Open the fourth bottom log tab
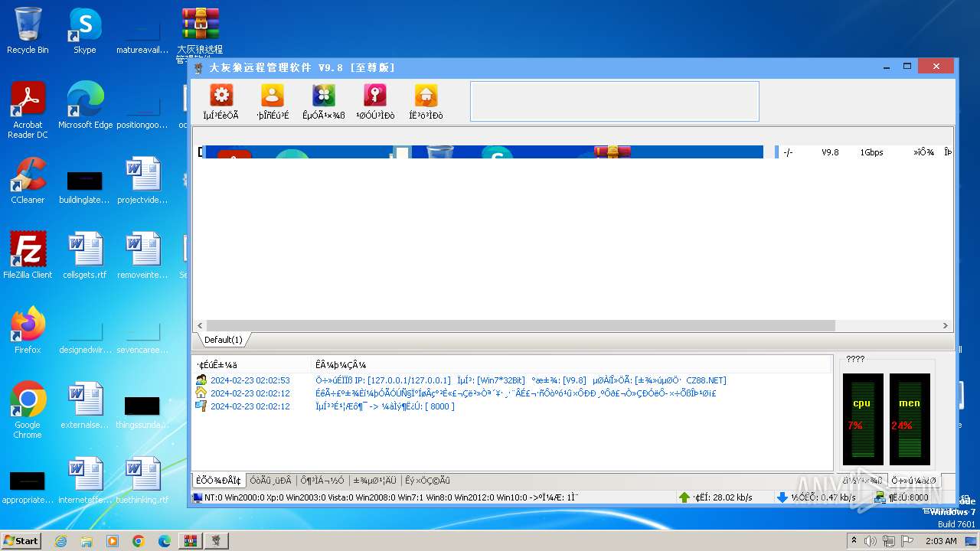This screenshot has width=980, height=551. point(374,481)
